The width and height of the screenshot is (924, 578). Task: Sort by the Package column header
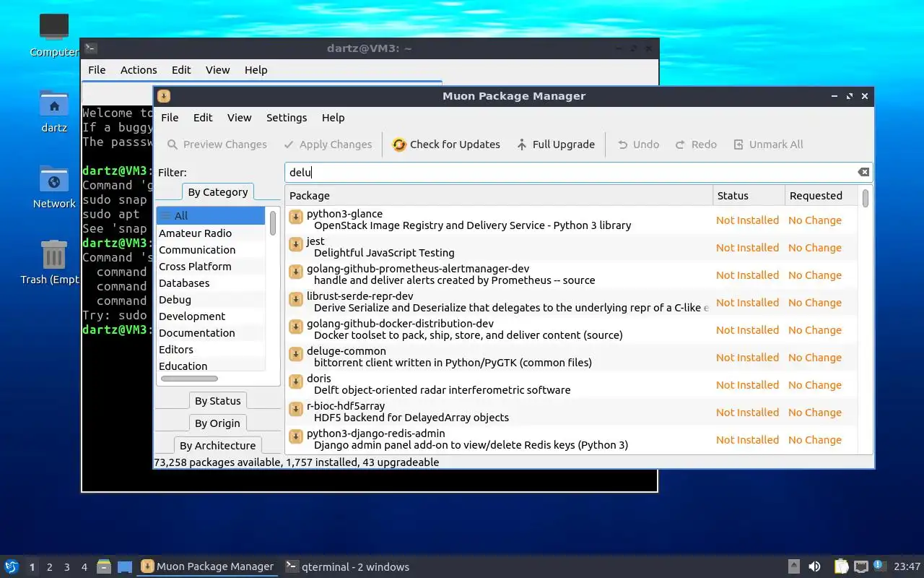(499, 196)
